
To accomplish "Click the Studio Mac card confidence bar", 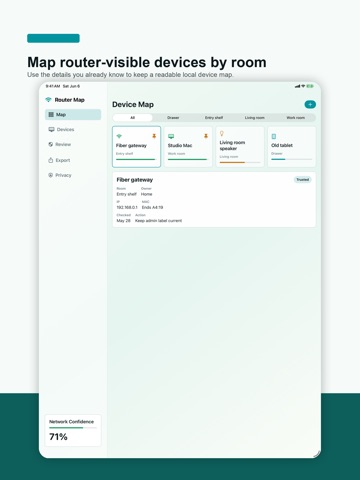I will pyautogui.click(x=188, y=159).
